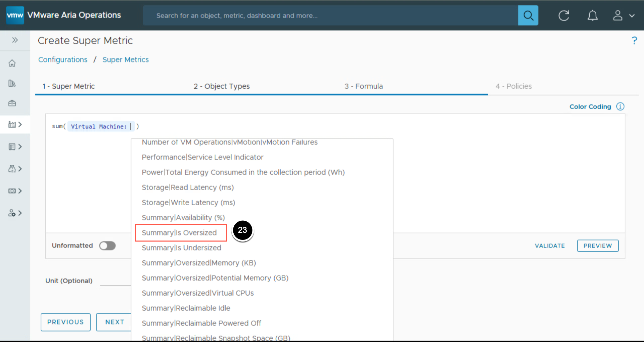
Task: Switch to the 2 - Object Types step
Action: (x=222, y=86)
